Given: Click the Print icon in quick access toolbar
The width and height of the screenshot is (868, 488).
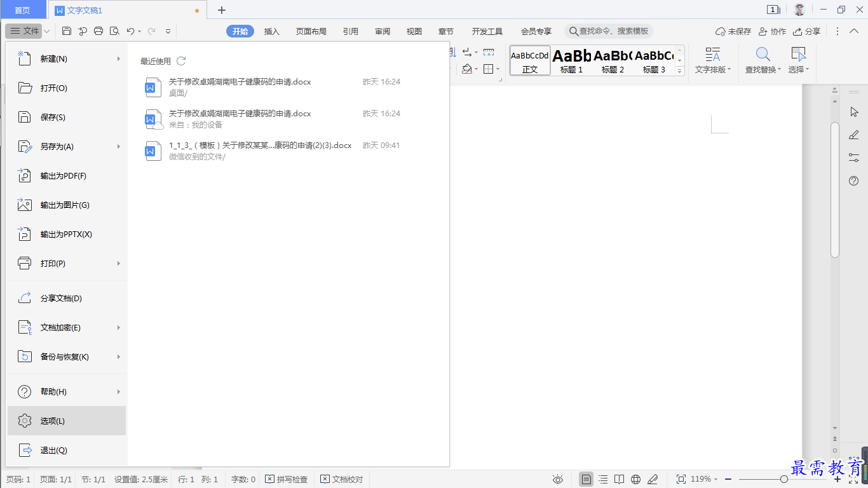Looking at the screenshot, I should pos(98,31).
